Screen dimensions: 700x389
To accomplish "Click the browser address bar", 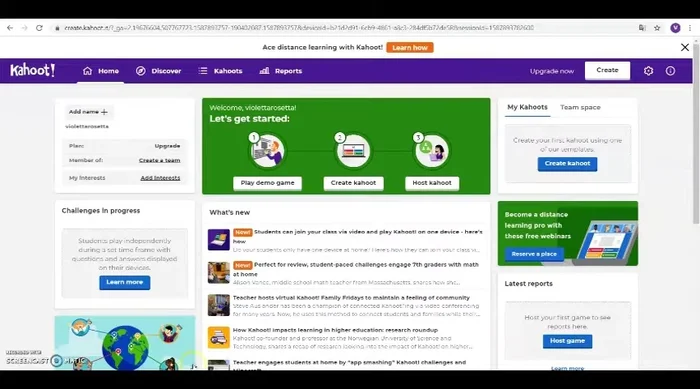I will (x=299, y=28).
